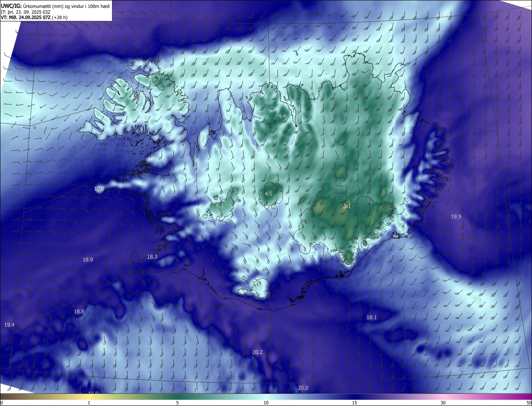
Task: Click the map value label 4.4
Action: coord(282,116)
